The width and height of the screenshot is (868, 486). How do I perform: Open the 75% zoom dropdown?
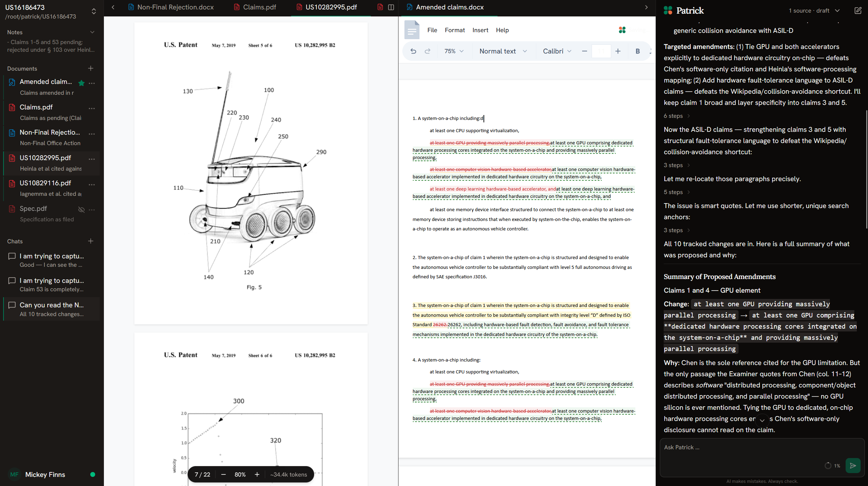tap(454, 51)
